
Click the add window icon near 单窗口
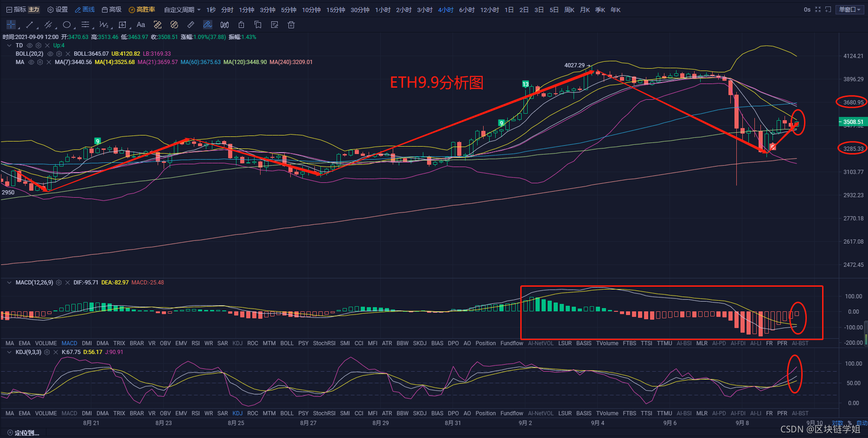[828, 9]
